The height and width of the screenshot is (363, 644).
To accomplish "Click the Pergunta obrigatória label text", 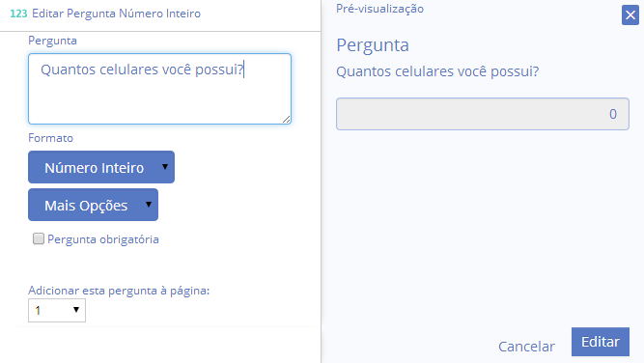I will [x=103, y=239].
